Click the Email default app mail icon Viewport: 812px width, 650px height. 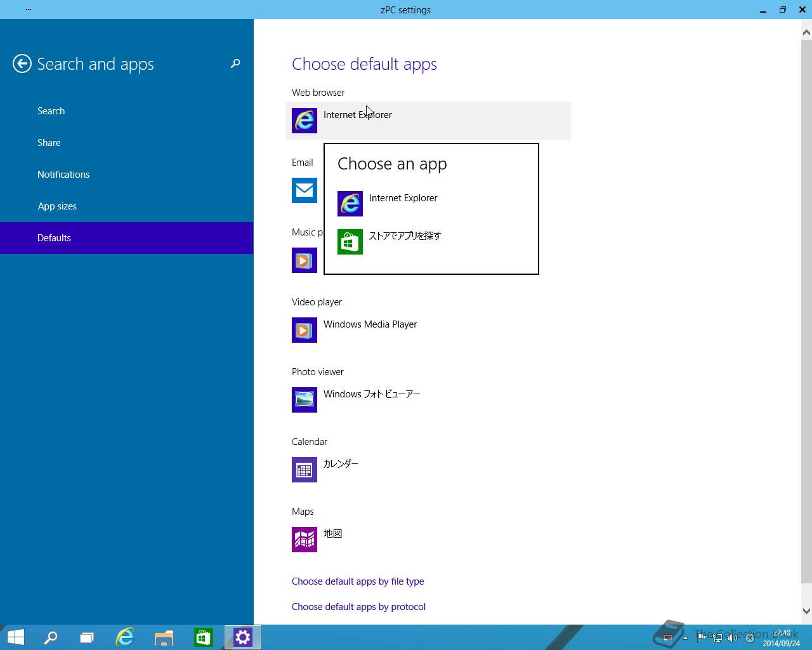[x=304, y=190]
